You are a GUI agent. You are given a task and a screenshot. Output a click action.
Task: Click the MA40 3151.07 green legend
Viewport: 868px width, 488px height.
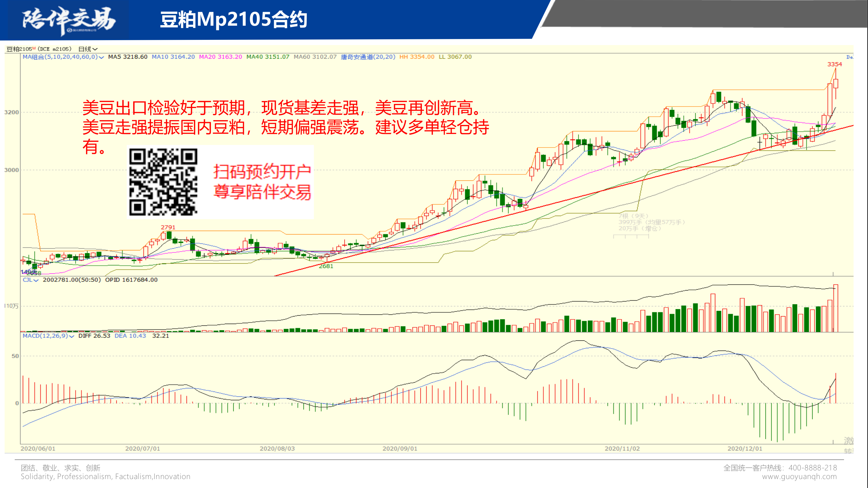[x=268, y=57]
